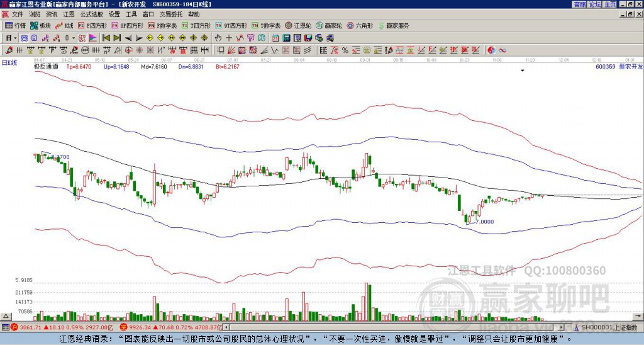Open the 江恩轮 Gann wheel
The width and height of the screenshot is (644, 345).
point(297,25)
